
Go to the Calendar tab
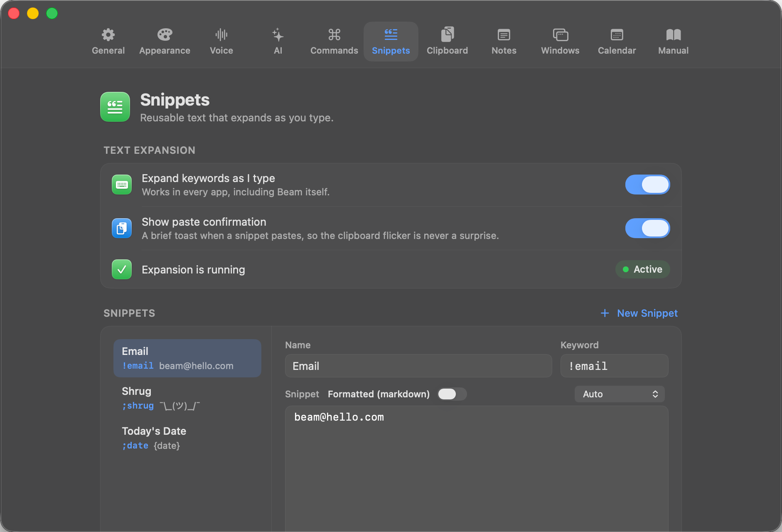(617, 42)
